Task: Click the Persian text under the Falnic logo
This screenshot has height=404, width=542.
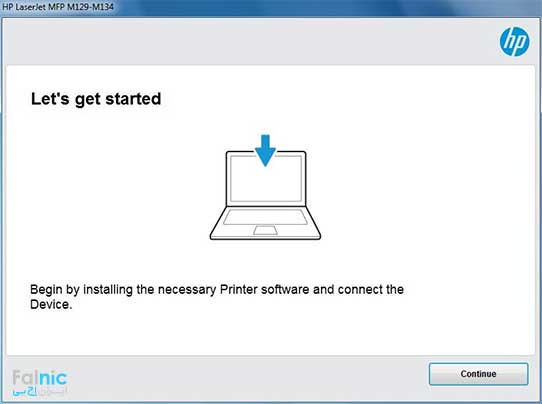Action: click(39, 392)
